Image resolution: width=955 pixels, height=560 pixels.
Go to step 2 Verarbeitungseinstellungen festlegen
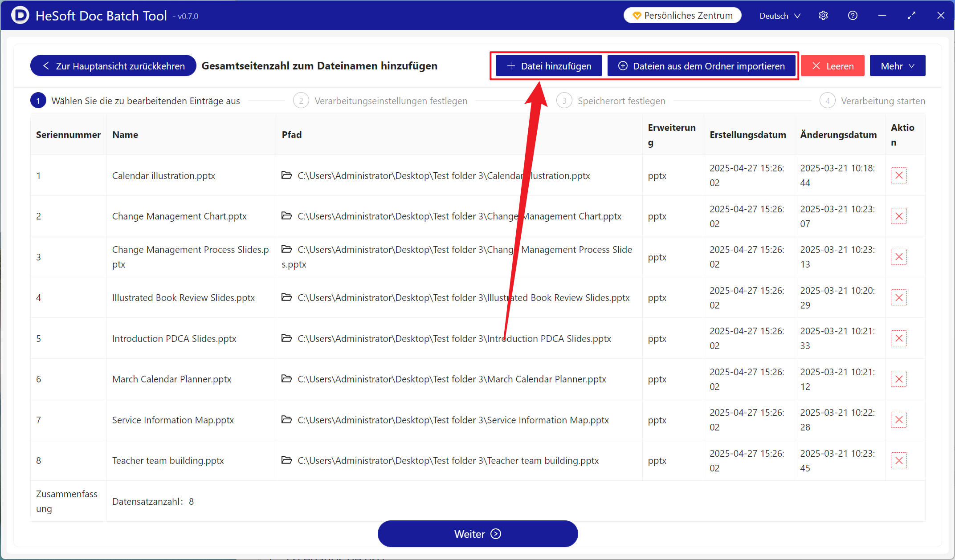click(380, 101)
